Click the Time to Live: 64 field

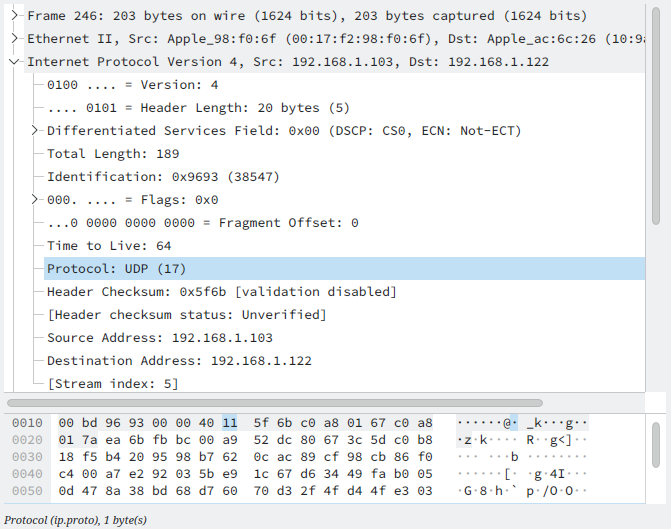click(109, 246)
